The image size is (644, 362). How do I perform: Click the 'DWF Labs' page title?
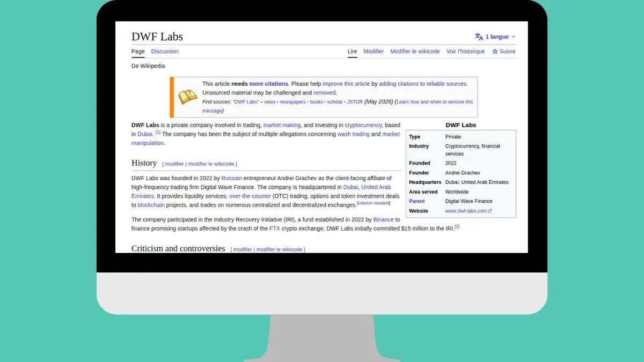(157, 36)
